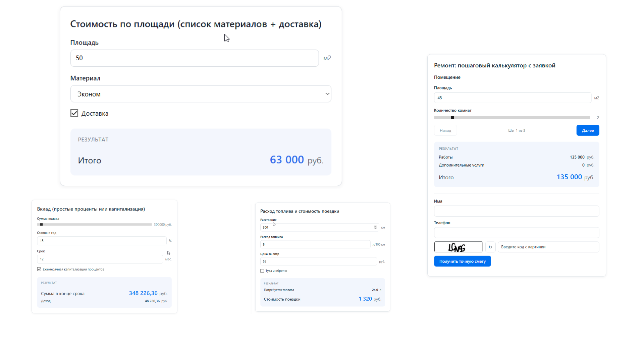The height and width of the screenshot is (362, 644).
Task: Click the Расход топлива input field
Action: pos(315,244)
